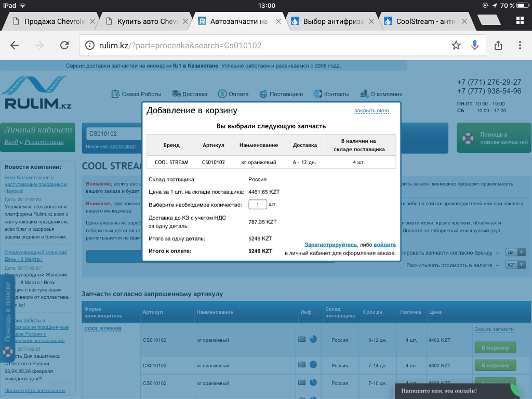
Task: Click the CS010102 part search field
Action: [x=114, y=134]
